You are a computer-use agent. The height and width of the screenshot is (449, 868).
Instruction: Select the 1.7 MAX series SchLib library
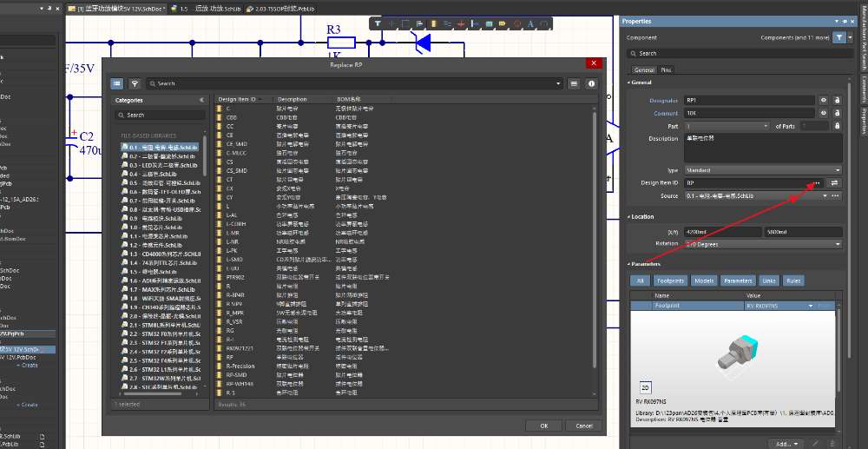click(162, 289)
